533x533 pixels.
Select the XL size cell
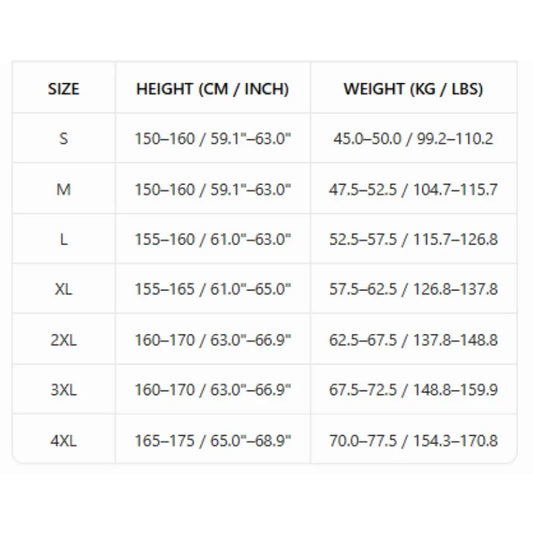point(64,289)
